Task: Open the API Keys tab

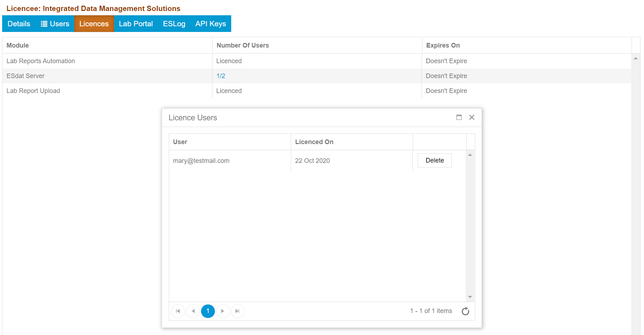Action: click(x=211, y=24)
